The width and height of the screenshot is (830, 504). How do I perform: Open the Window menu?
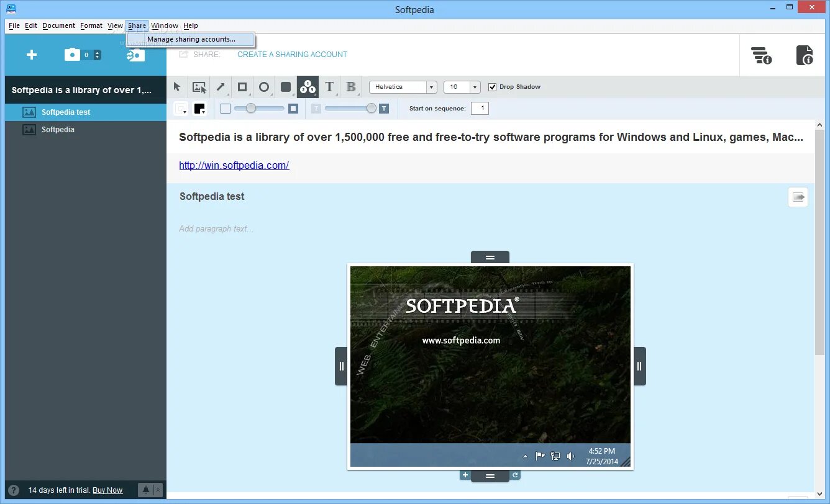point(165,25)
